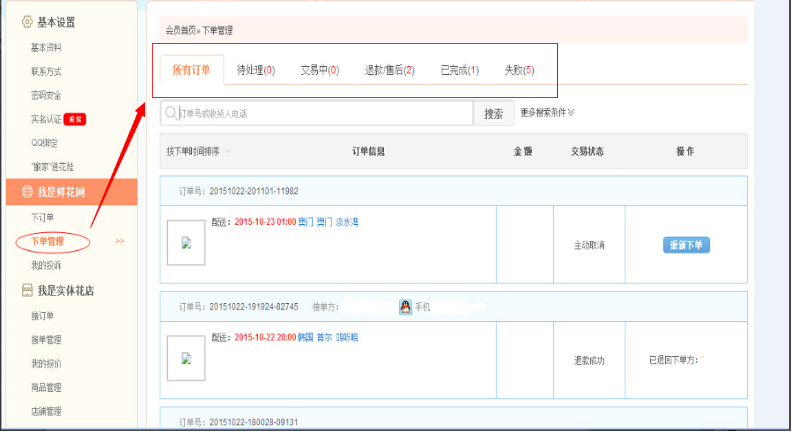This screenshot has height=432, width=792.
Task: Click the red badge next to 实名认证
Action: [75, 119]
